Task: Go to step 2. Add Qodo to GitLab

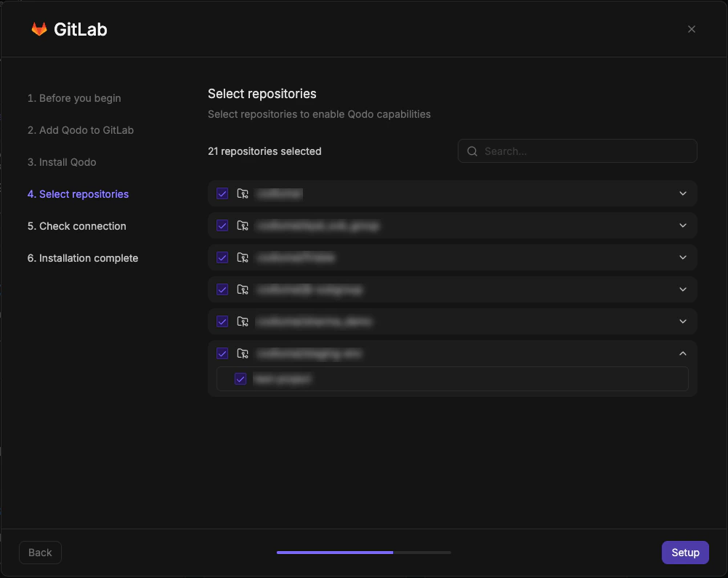Action: pyautogui.click(x=81, y=130)
